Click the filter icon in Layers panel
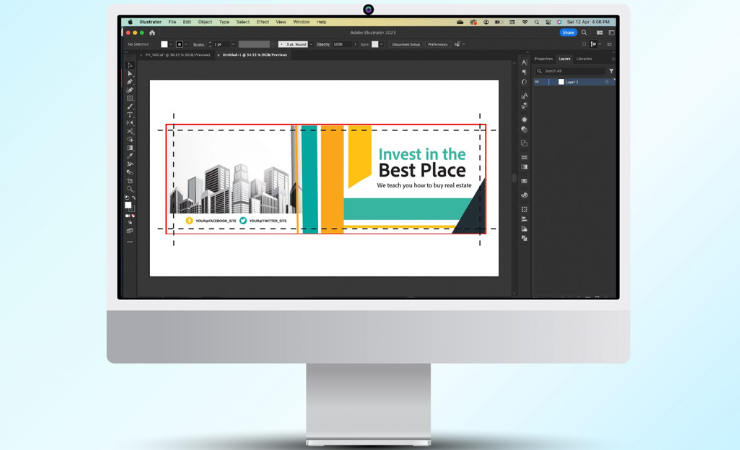The width and height of the screenshot is (740, 450). (x=611, y=71)
